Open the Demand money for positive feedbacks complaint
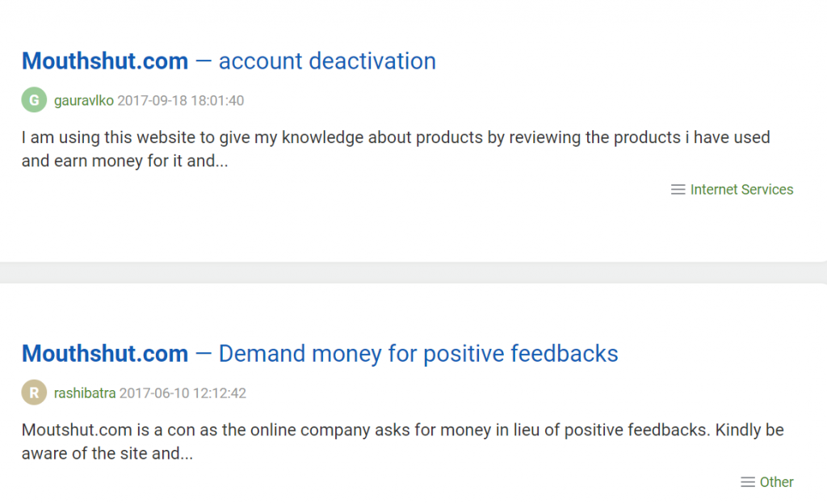827x504 pixels. (x=417, y=353)
